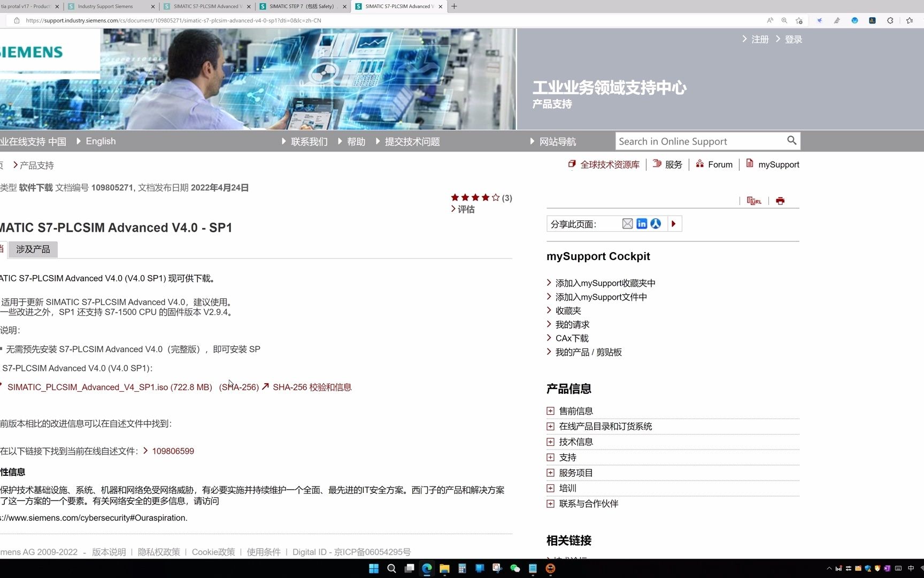Open the browser Extensions puzzle icon
This screenshot has height=578, width=924.
[890, 20]
